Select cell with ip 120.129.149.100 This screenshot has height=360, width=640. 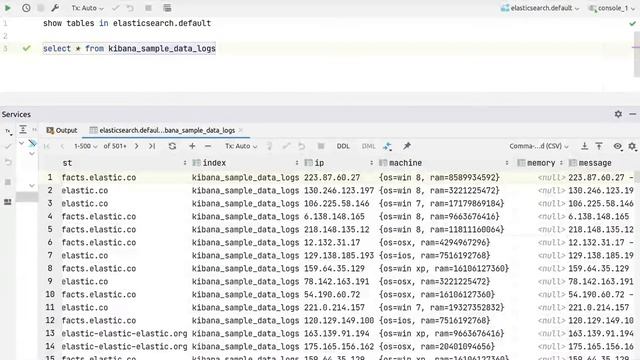[x=340, y=321]
